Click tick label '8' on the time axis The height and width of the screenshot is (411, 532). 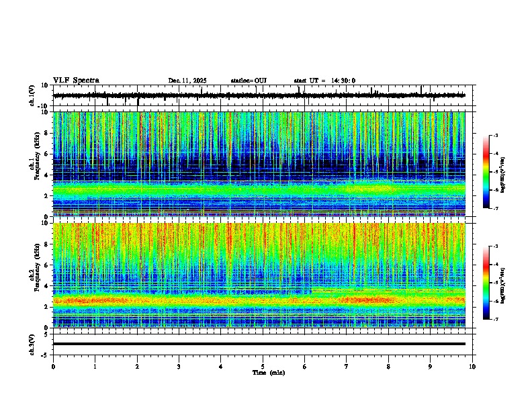[x=388, y=367]
